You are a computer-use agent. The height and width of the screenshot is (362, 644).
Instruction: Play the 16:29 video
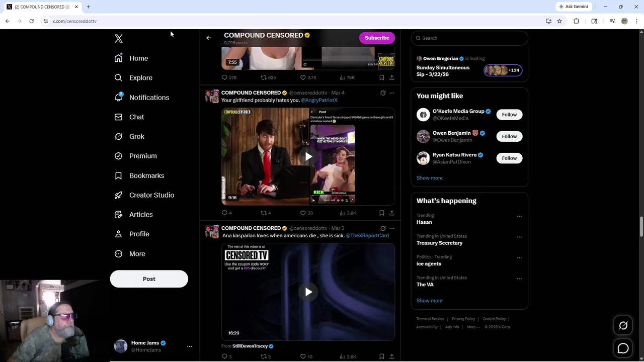[x=308, y=292]
